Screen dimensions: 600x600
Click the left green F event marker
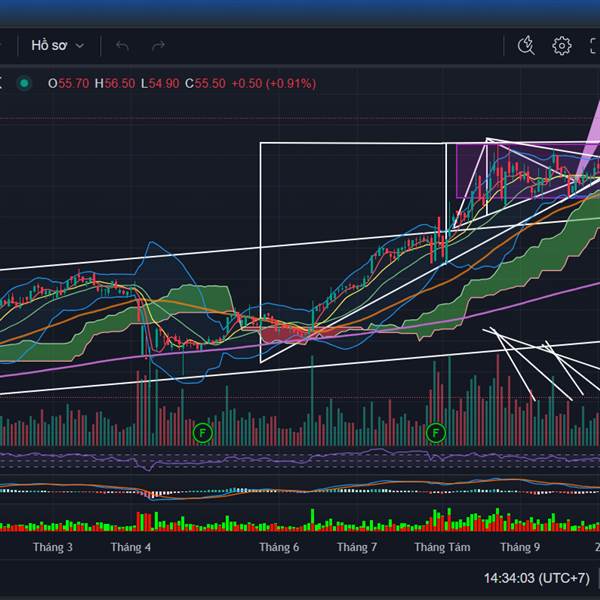(x=203, y=433)
